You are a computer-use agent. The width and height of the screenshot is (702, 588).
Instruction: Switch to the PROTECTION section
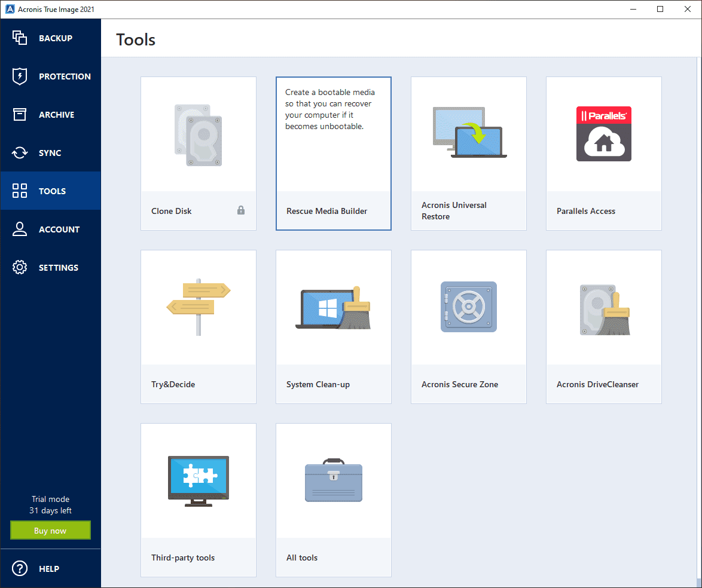point(65,76)
